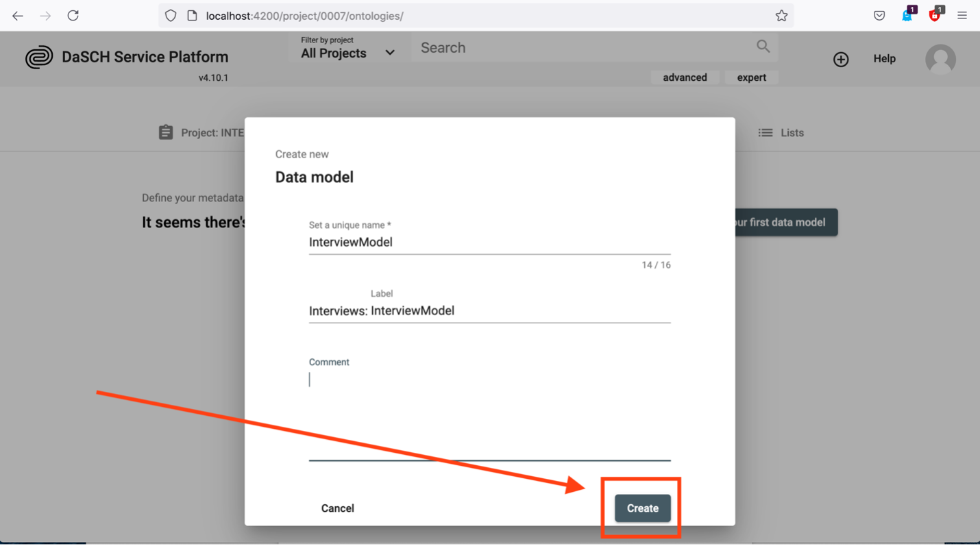Open the Save to Pocket icon
The image size is (980, 546).
click(x=879, y=15)
